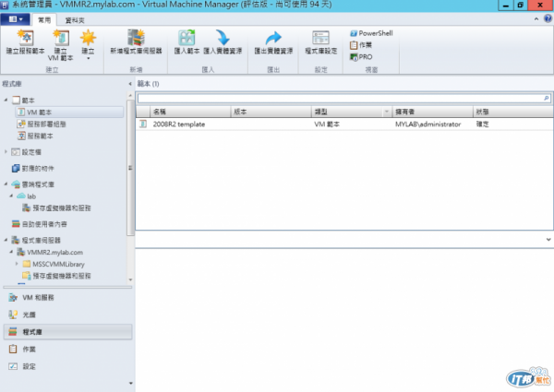Expand the MSSCVMMLibrary folder node
Viewport: 554px width, 392px height.
pos(17,264)
